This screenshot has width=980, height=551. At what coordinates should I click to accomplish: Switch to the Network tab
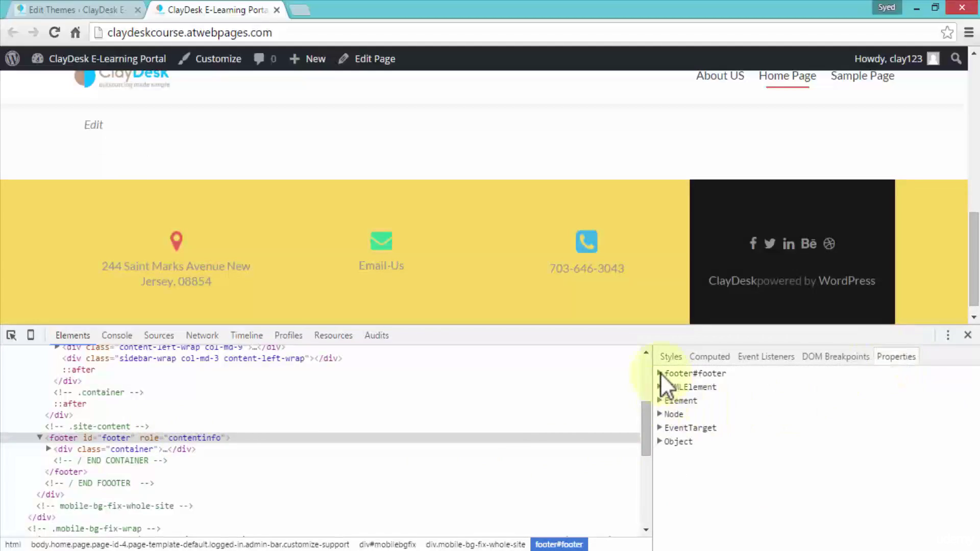click(x=202, y=335)
